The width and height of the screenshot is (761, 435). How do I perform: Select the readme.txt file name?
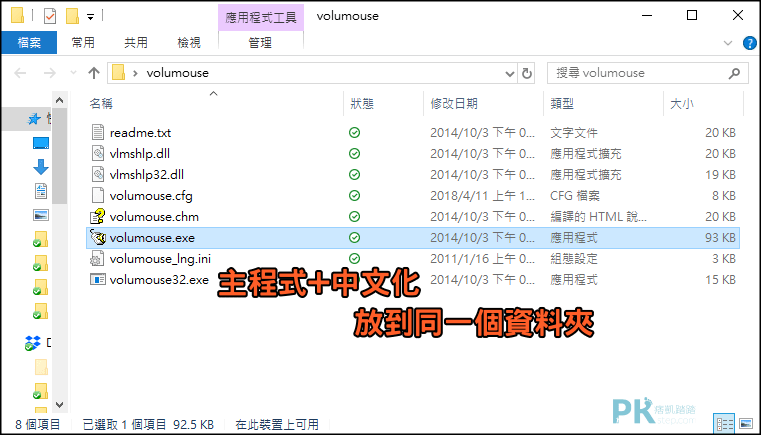tap(140, 133)
